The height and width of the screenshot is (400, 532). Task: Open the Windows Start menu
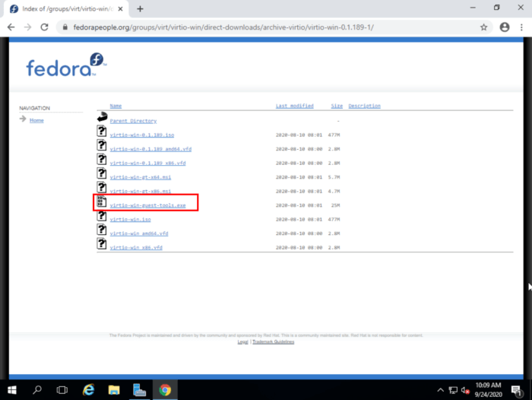pyautogui.click(x=12, y=390)
